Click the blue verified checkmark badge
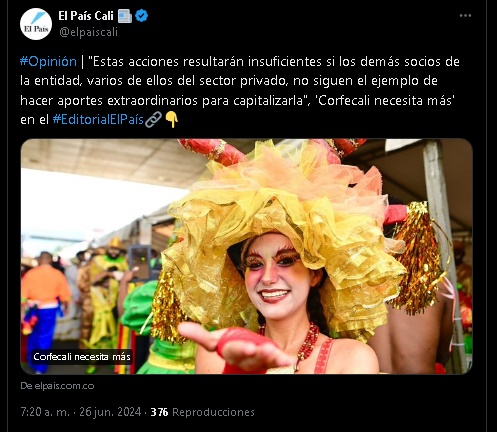 [x=142, y=16]
